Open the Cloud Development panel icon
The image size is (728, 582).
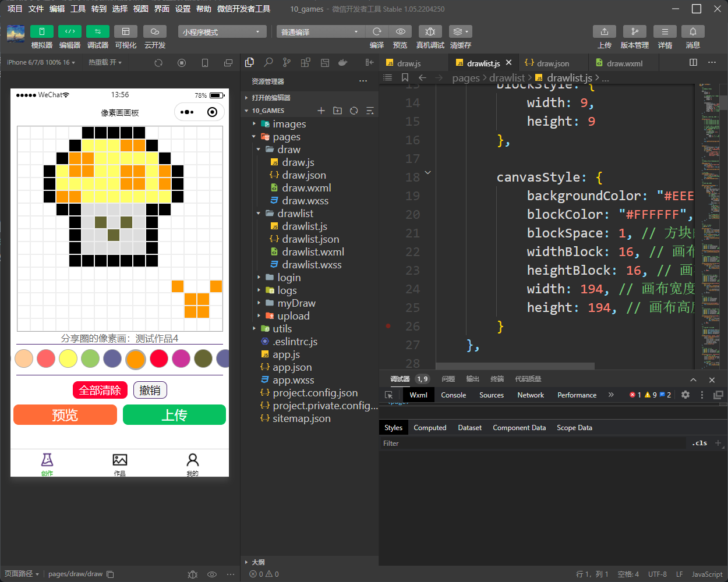pos(154,31)
